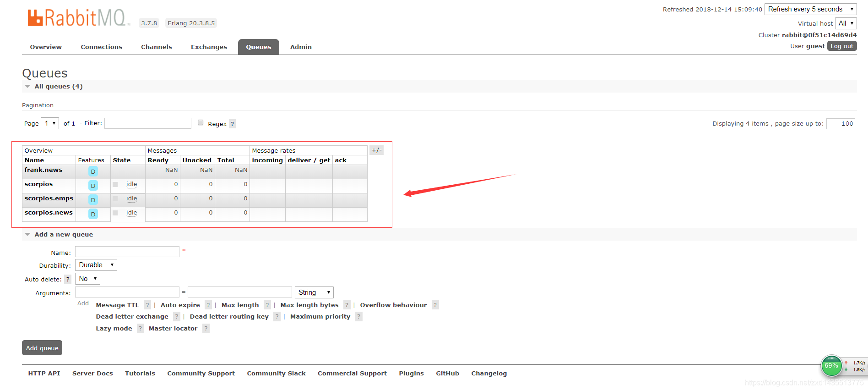Show help for Master locator
This screenshot has height=391, width=868.
[x=206, y=328]
